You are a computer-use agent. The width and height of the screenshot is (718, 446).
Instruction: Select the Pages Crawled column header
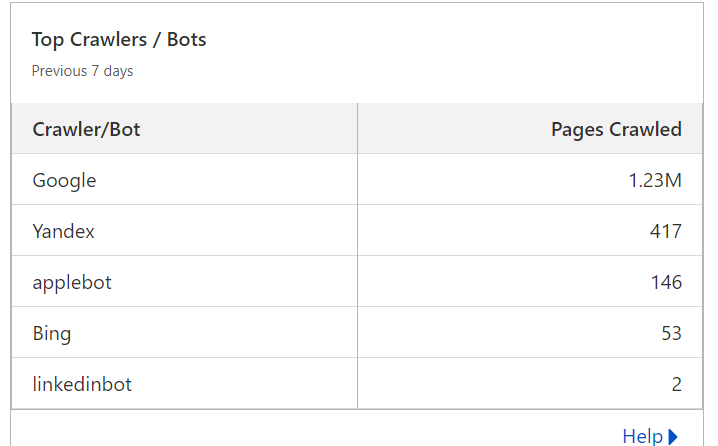[x=616, y=130]
